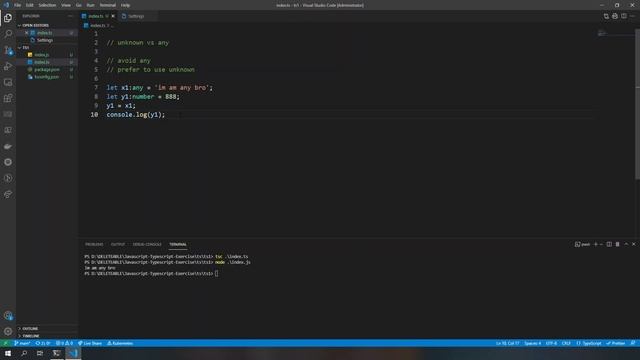The width and height of the screenshot is (640, 360).
Task: Open the Terminal menu
Action: [x=108, y=5]
